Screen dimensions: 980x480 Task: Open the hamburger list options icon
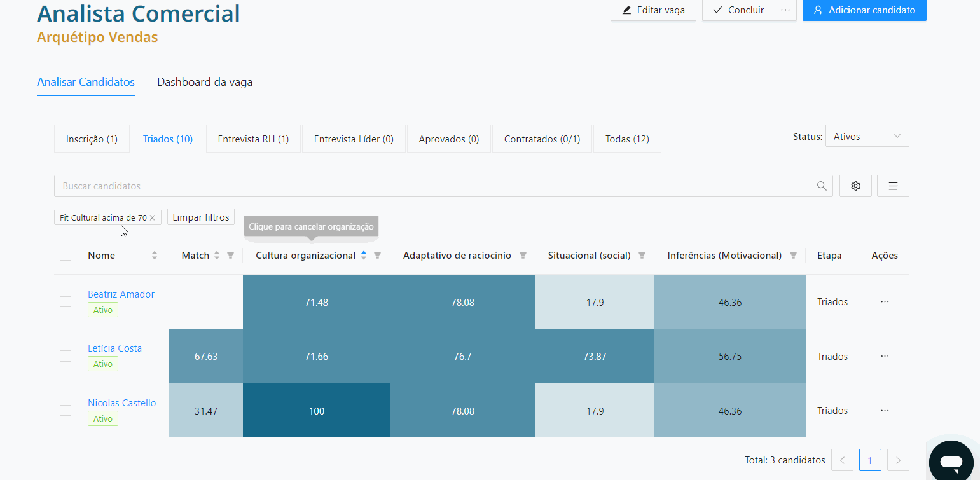pos(893,186)
